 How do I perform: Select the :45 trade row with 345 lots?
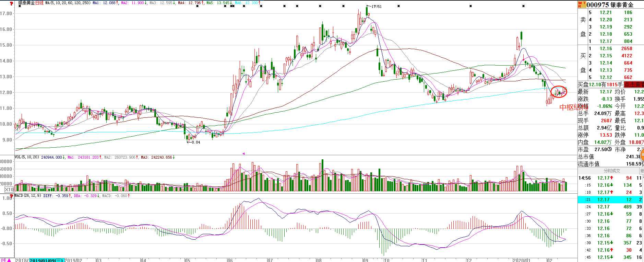point(610,257)
